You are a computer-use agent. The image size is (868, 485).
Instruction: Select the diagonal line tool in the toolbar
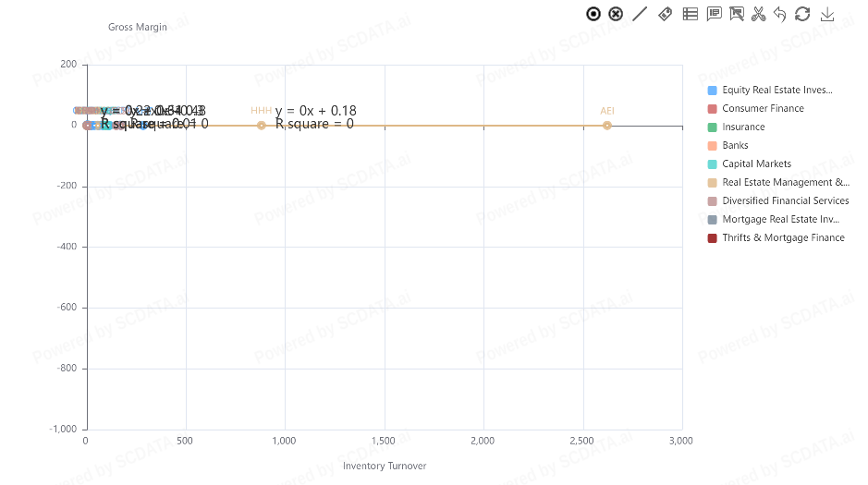coord(640,14)
